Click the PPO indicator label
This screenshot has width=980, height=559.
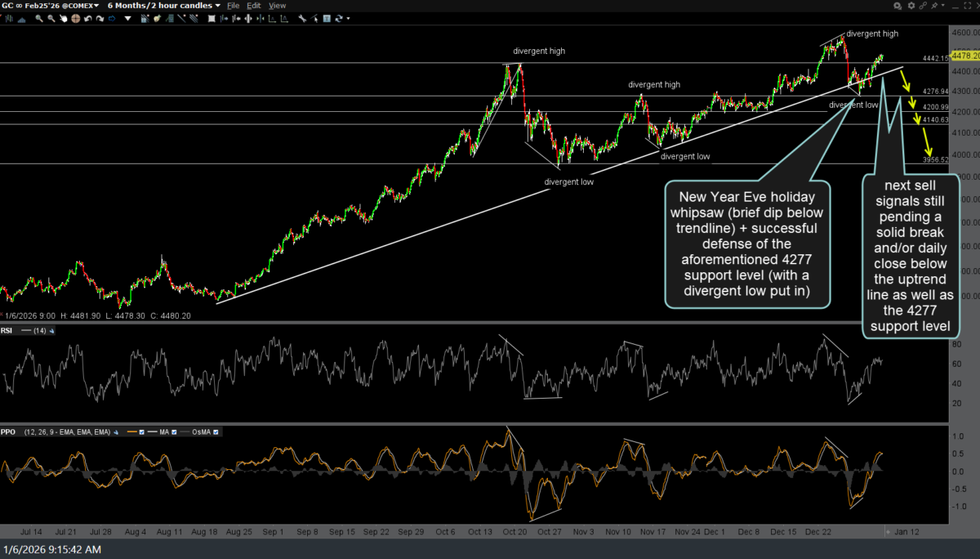(x=8, y=432)
